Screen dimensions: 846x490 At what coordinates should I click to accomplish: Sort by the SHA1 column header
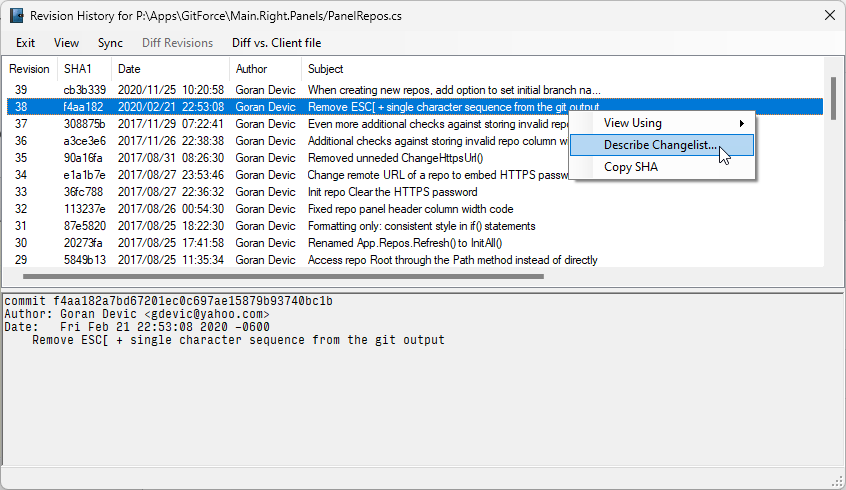click(x=77, y=69)
